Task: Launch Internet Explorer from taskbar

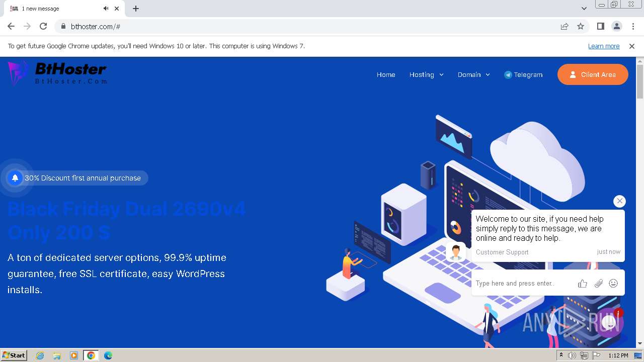Action: 40,355
